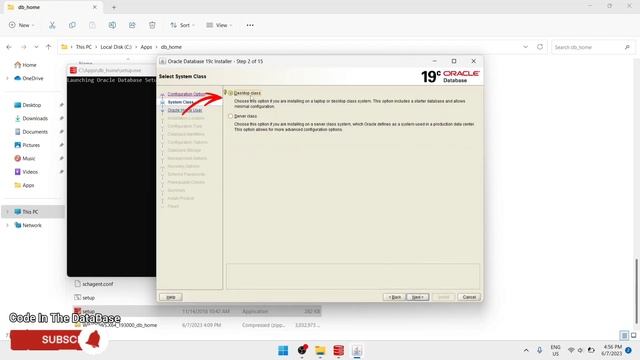Viewport: 640px width, 360px height.
Task: Click the microphone tray icon
Action: tap(540, 350)
